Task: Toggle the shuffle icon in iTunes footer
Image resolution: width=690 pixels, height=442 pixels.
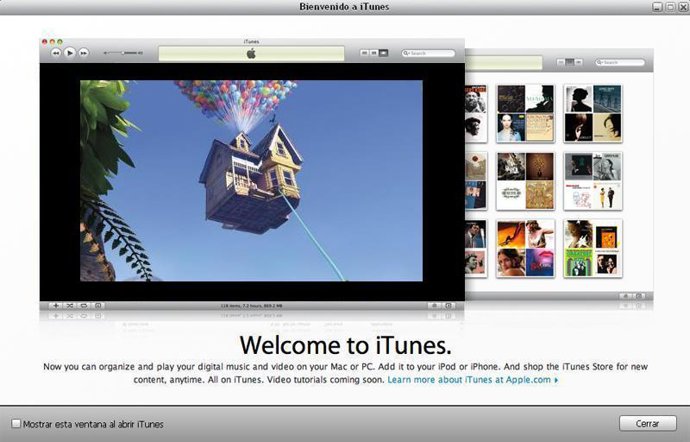Action: click(70, 305)
